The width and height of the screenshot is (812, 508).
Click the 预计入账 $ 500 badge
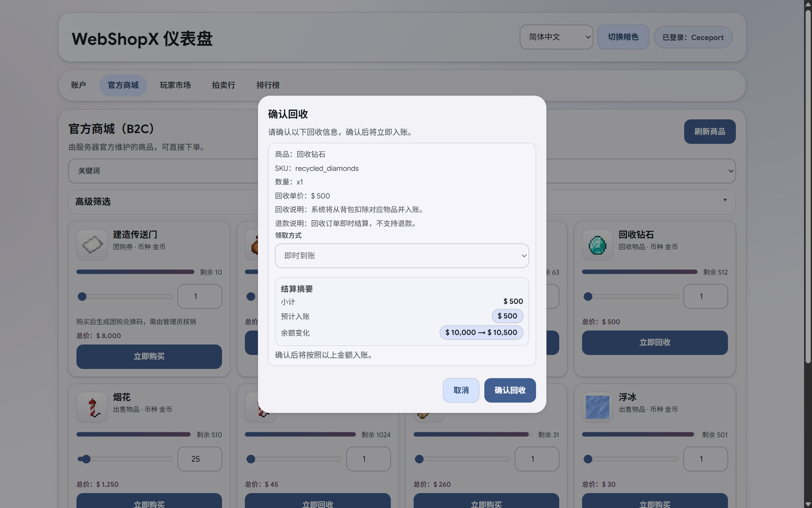tap(507, 316)
